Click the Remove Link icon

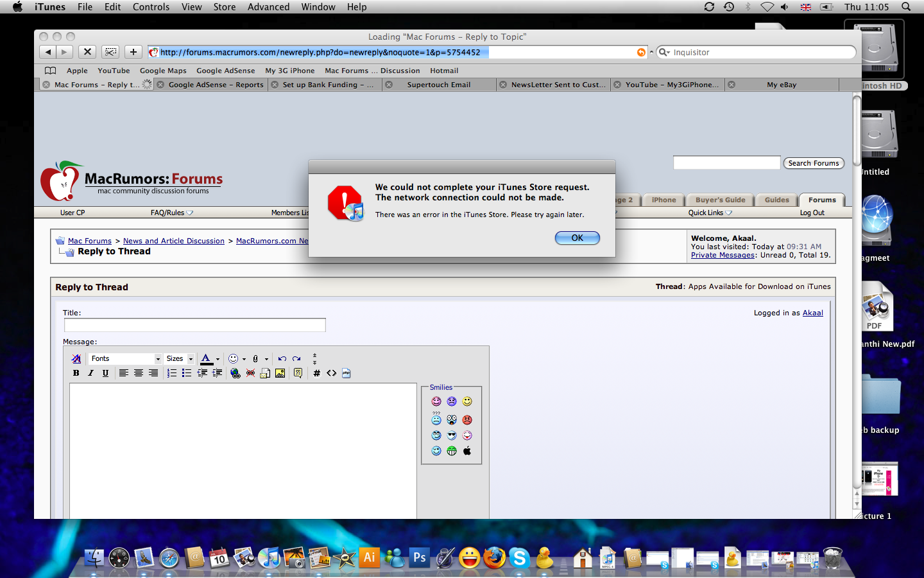250,373
